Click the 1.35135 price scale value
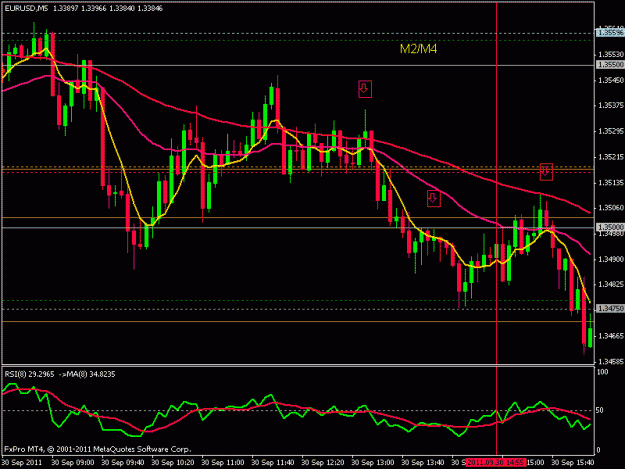Screen dimensions: 625x469 pos(611,183)
